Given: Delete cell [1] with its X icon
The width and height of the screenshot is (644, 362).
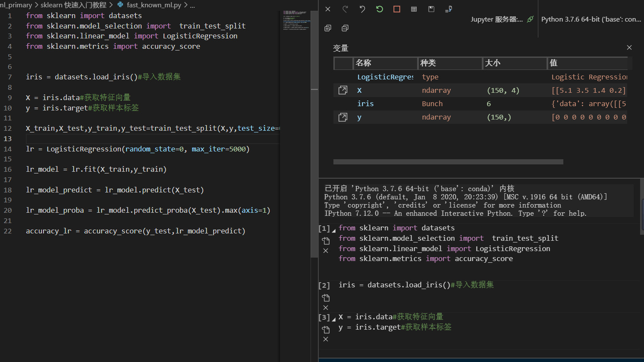Looking at the screenshot, I should (x=326, y=251).
